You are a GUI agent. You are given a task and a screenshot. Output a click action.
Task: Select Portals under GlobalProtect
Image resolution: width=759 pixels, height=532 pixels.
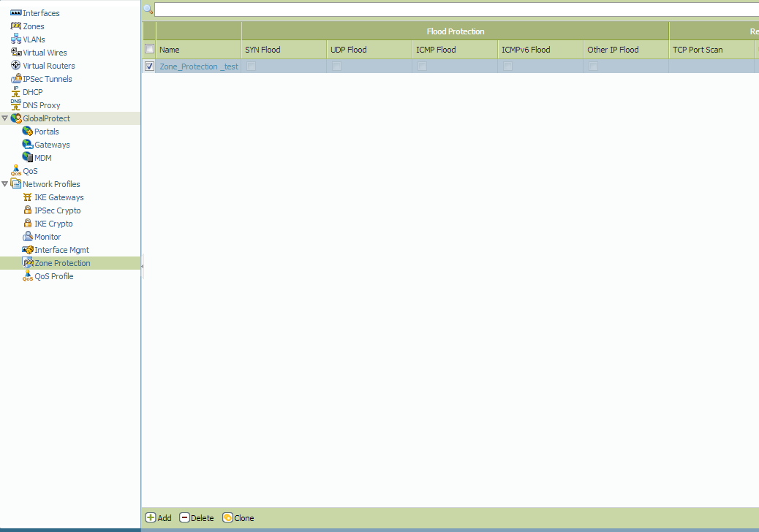pyautogui.click(x=47, y=131)
